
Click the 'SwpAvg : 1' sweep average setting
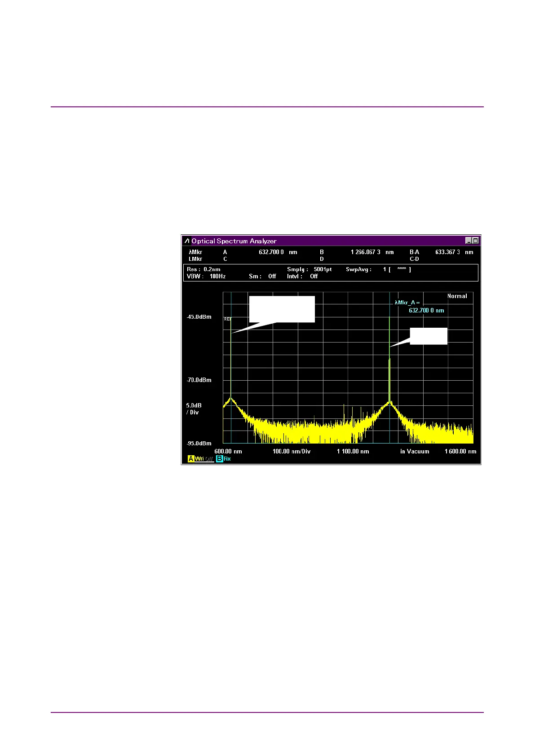click(366, 269)
